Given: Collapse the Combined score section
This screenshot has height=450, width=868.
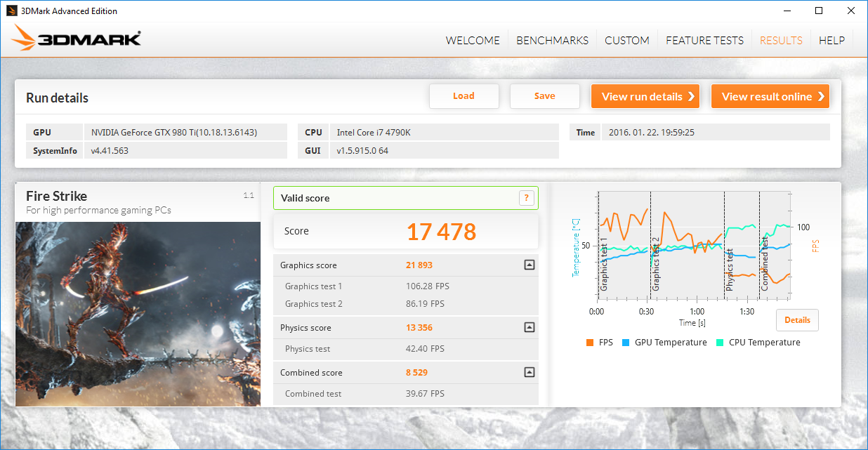Looking at the screenshot, I should 530,372.
